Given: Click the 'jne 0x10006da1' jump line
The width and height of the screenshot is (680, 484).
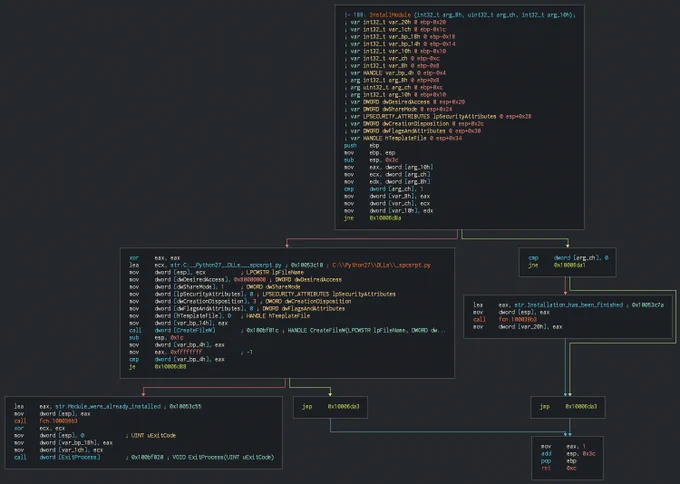Looking at the screenshot, I should tap(557, 265).
